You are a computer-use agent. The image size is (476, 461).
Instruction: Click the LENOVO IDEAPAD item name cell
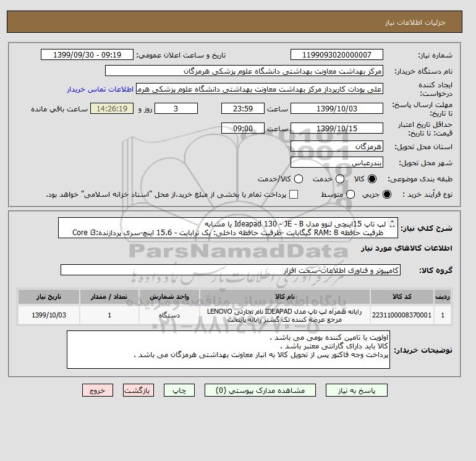click(x=285, y=315)
